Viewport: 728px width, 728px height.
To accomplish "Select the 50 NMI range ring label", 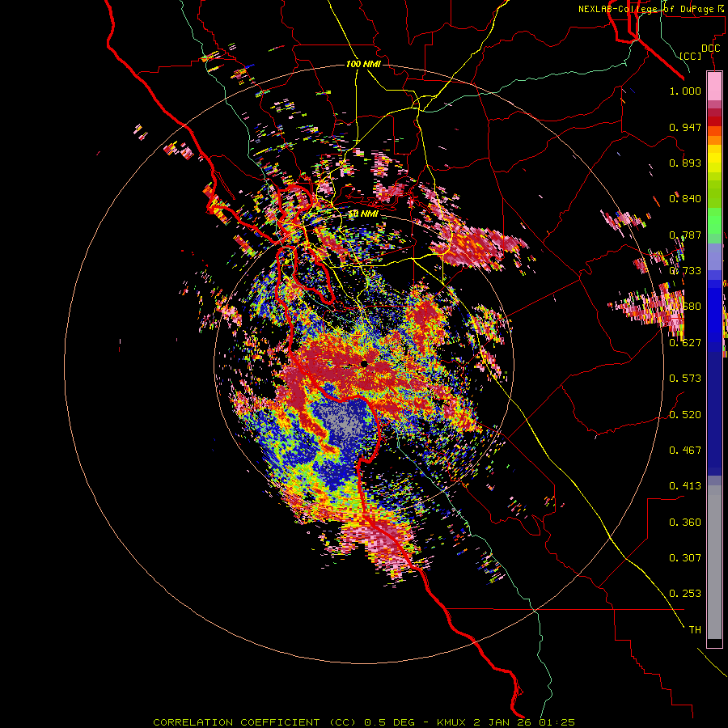I will [x=363, y=214].
